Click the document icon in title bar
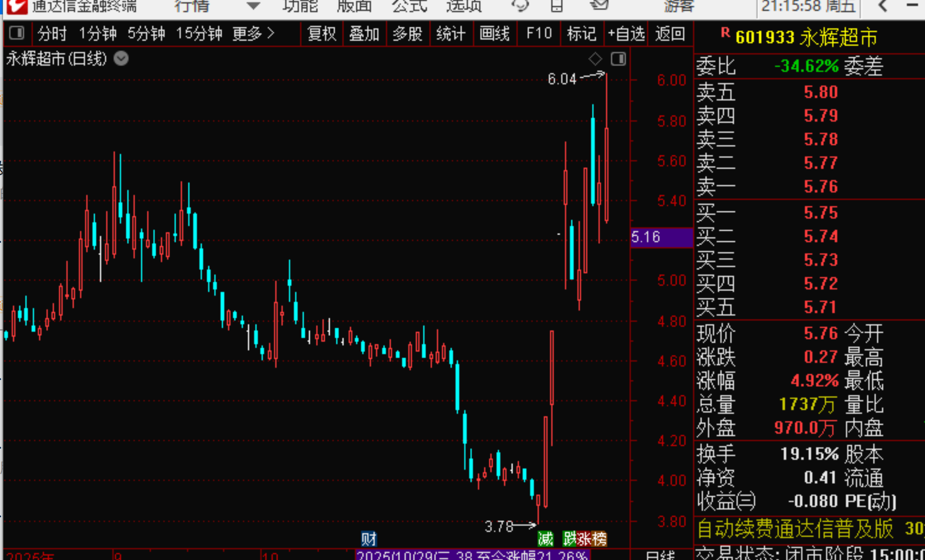This screenshot has height=560, width=925. 557,6
